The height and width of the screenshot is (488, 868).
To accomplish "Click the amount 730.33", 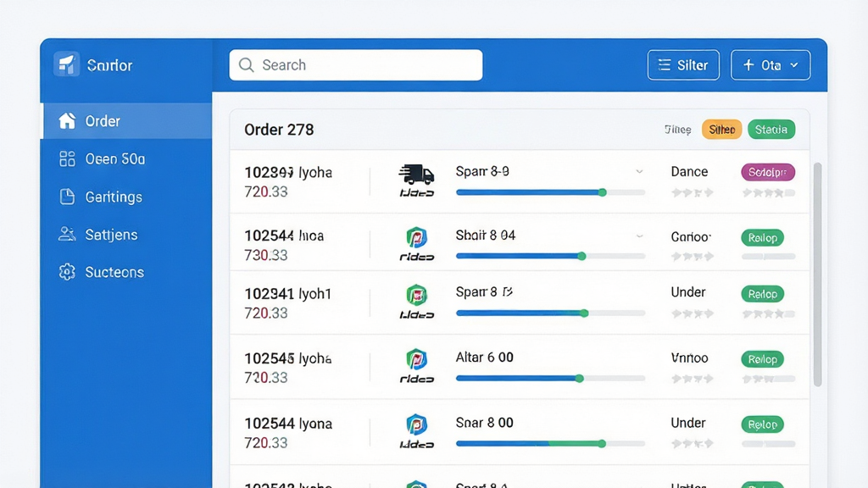I will (265, 255).
